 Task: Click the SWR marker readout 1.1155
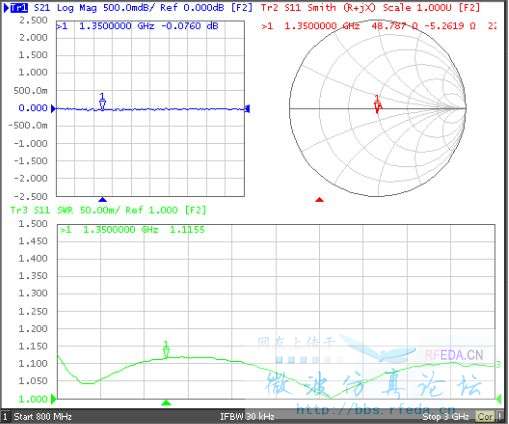(x=187, y=230)
